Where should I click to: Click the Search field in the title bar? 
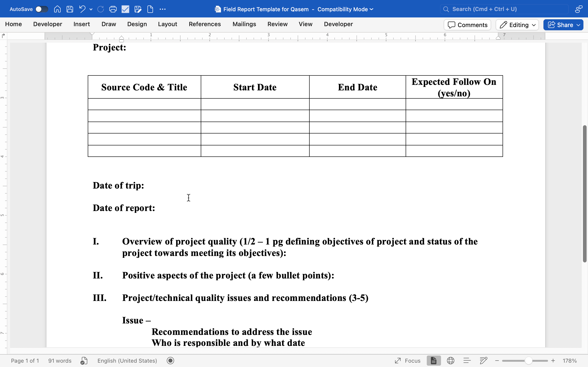(x=504, y=9)
